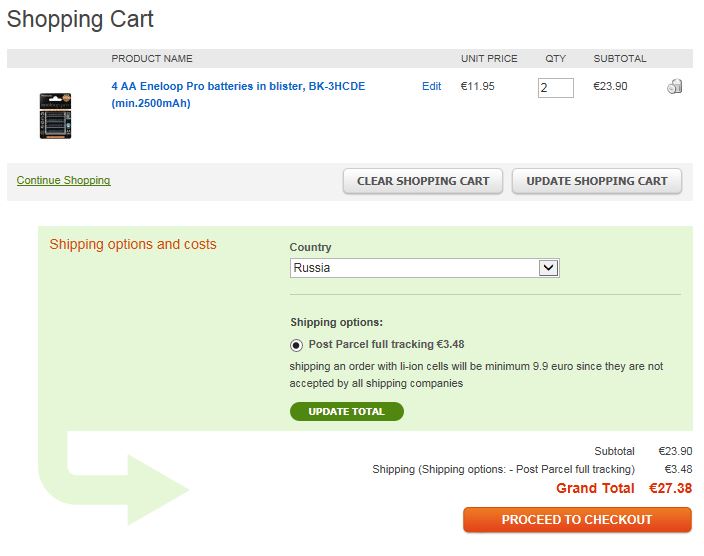Click the unit price €11.95

(477, 87)
